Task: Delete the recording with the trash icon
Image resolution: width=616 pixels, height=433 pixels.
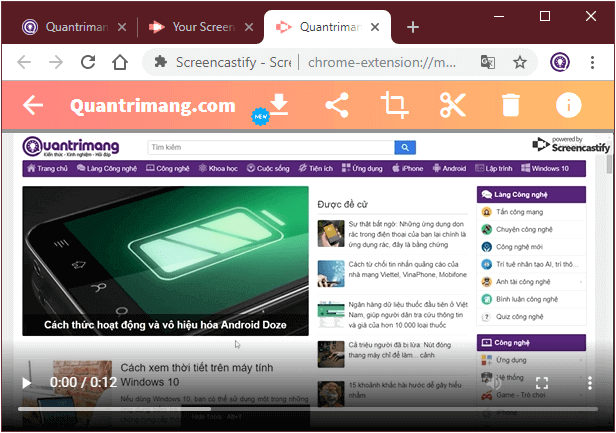Action: [x=511, y=105]
